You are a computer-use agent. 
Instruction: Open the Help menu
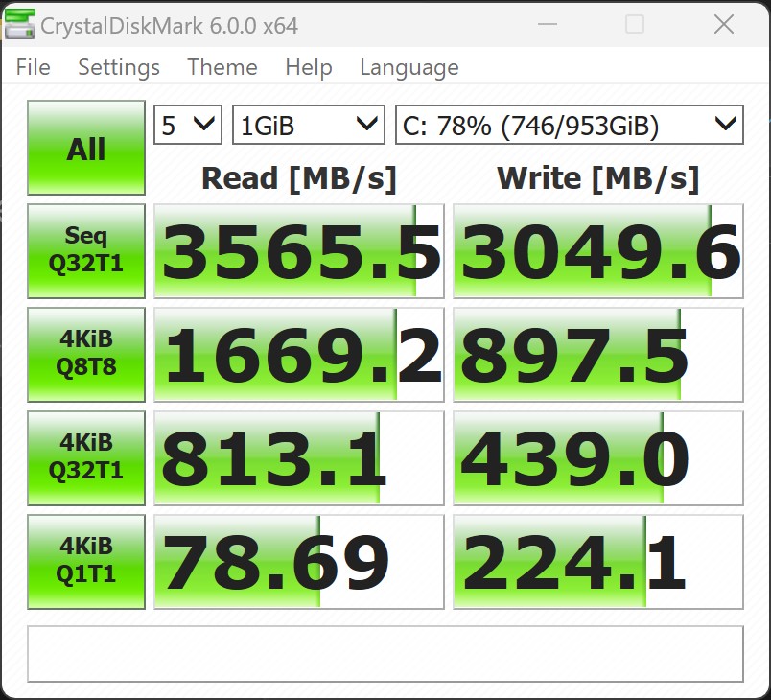point(309,67)
